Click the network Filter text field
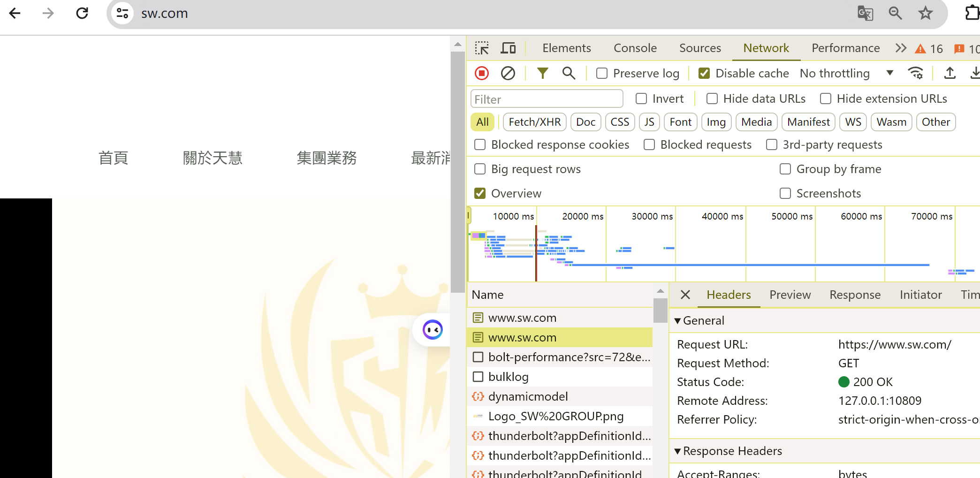 click(x=547, y=99)
